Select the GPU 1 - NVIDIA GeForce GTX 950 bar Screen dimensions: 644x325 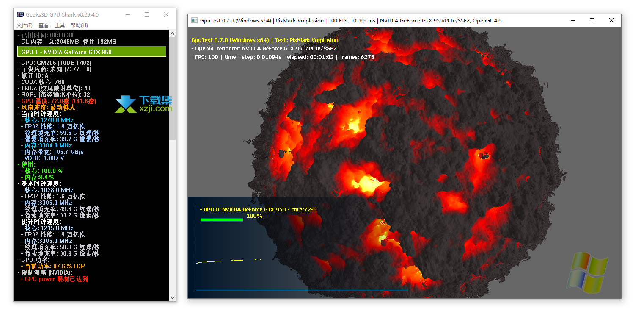point(92,52)
